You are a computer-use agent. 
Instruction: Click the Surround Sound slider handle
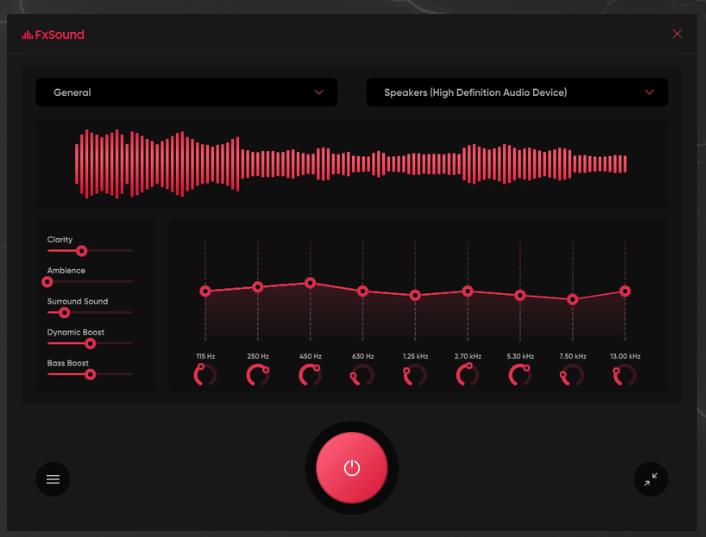(64, 312)
